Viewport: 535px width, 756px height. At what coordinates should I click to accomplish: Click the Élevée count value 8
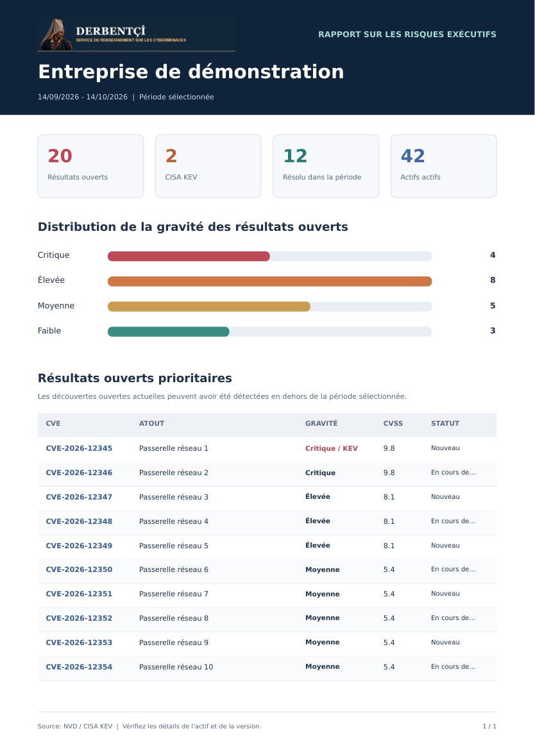pos(493,280)
